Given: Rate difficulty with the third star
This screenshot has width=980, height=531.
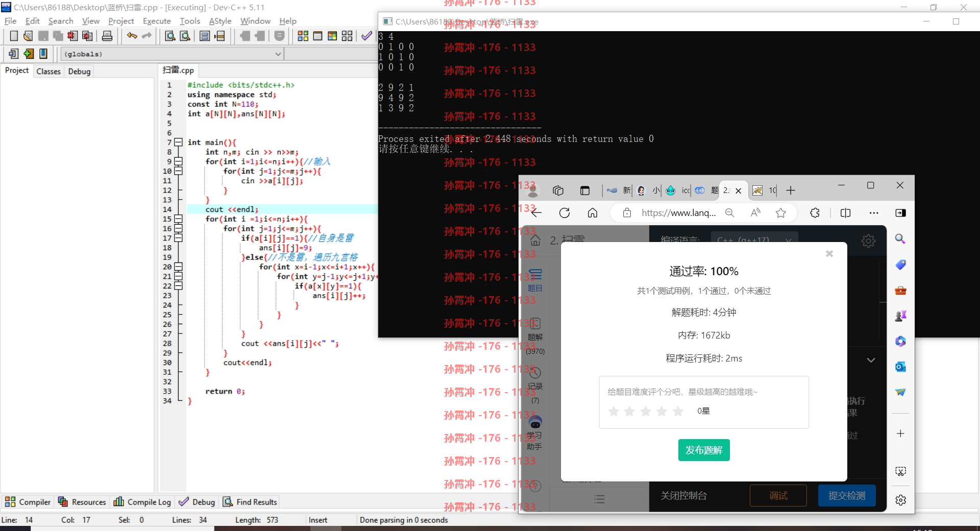Looking at the screenshot, I should point(646,411).
